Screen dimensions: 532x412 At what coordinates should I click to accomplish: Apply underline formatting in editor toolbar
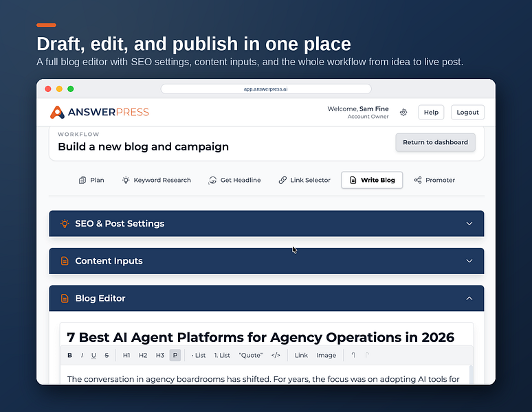[93, 355]
